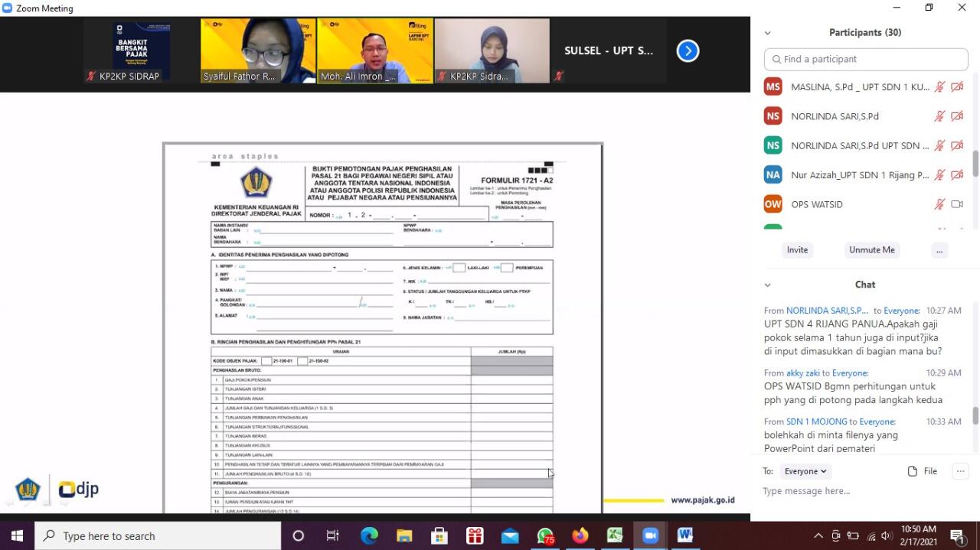980x550 pixels.
Task: Click the next arrow in video gallery
Action: (688, 51)
